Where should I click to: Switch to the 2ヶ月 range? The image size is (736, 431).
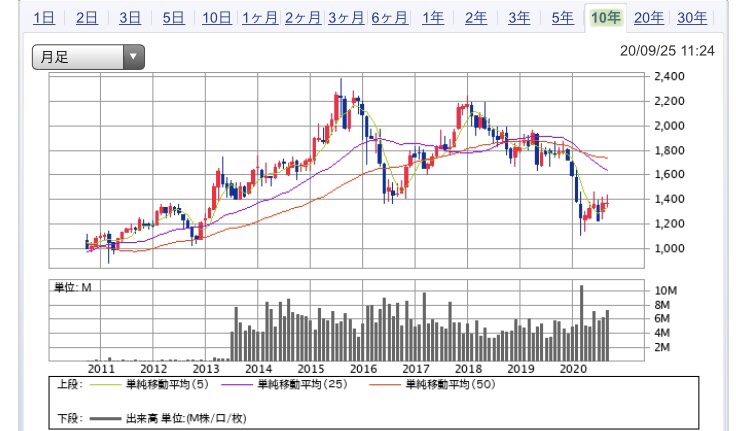[303, 18]
